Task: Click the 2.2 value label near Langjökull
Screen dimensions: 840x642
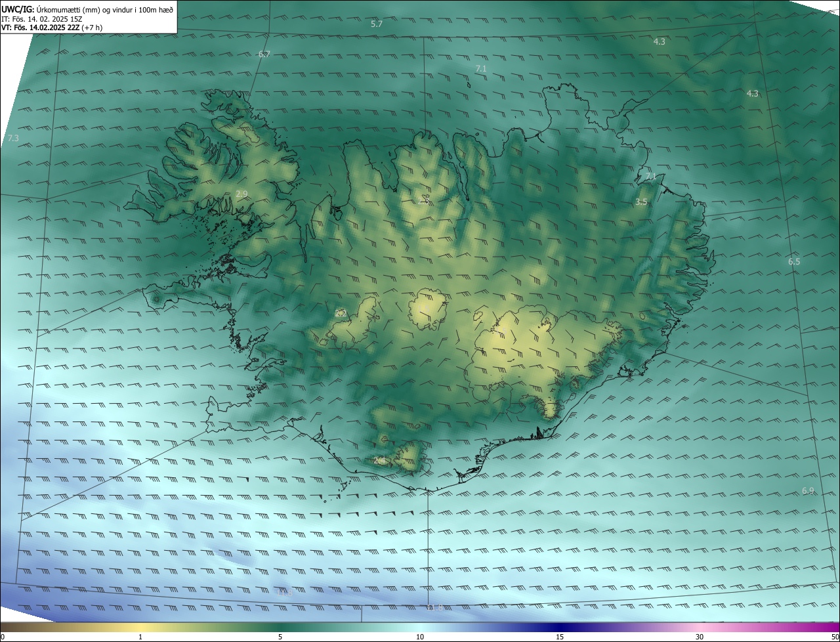Action: (341, 313)
